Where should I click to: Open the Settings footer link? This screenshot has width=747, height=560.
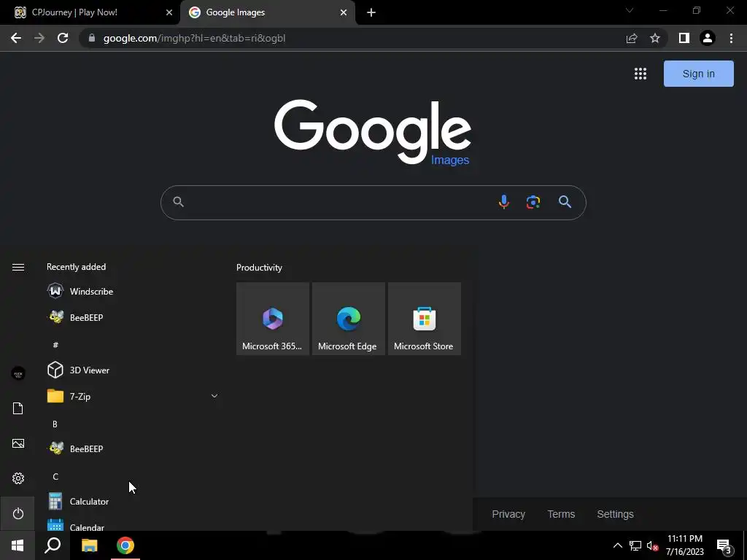616,514
